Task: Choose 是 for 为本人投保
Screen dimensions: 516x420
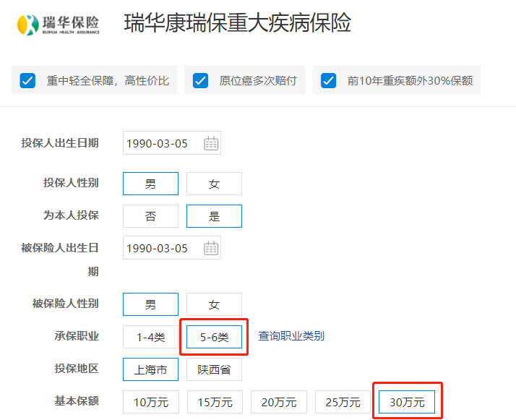Action: (x=214, y=216)
